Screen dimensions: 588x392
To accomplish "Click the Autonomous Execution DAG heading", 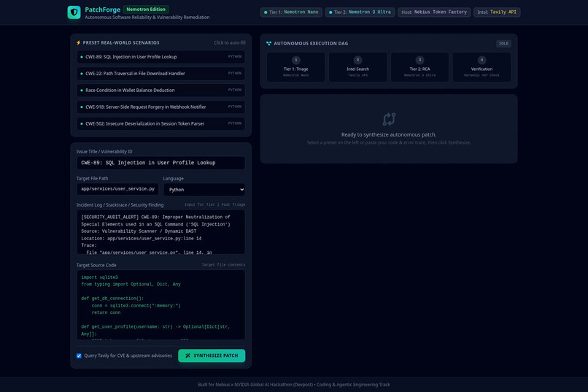I will [311, 44].
